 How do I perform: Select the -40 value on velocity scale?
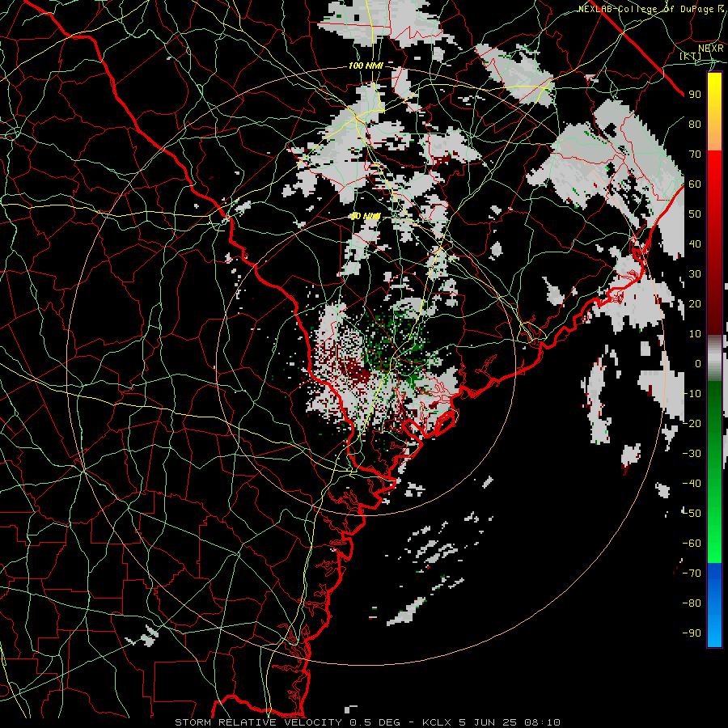(692, 484)
